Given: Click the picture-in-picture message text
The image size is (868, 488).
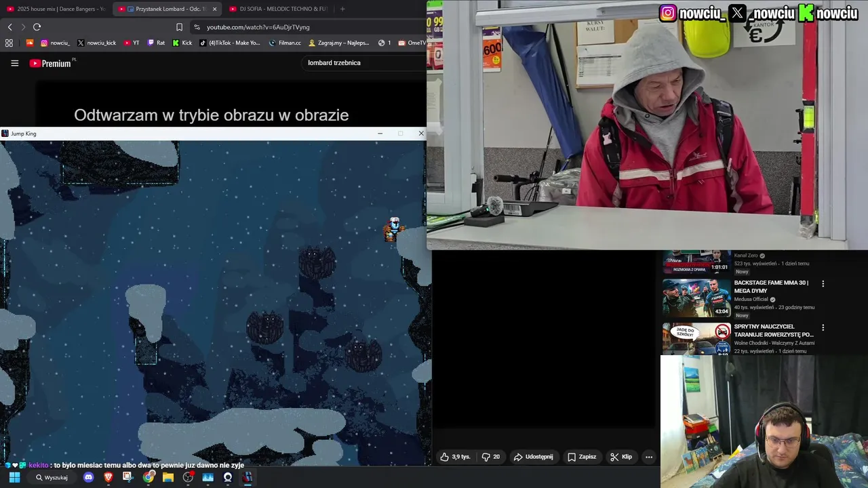Looking at the screenshot, I should 212,115.
